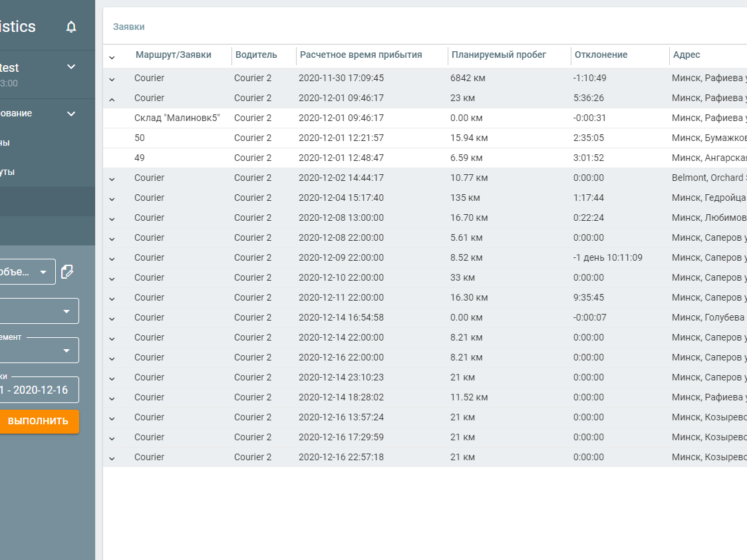Select the Склад "Малиновк5" row
Viewport: 747px width, 560px height.
pos(173,118)
